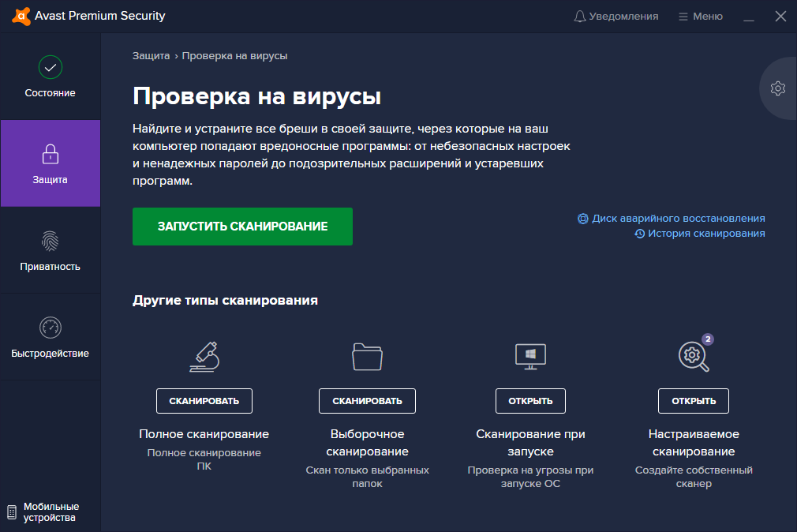The height and width of the screenshot is (532, 797).
Task: Open Мобильные устройства section
Action: pyautogui.click(x=43, y=512)
